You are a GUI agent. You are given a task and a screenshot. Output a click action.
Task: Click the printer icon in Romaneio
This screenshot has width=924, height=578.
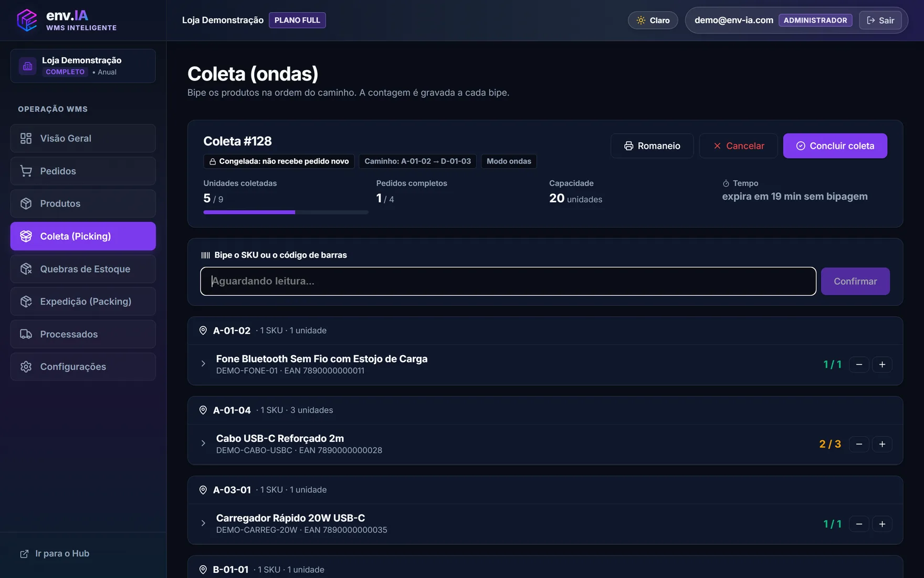tap(628, 146)
